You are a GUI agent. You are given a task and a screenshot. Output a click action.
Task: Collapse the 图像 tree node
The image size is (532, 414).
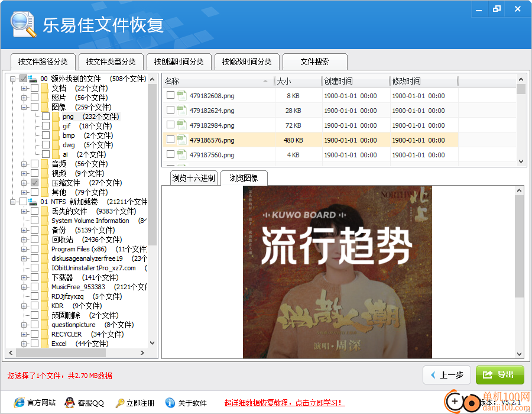[x=24, y=107]
